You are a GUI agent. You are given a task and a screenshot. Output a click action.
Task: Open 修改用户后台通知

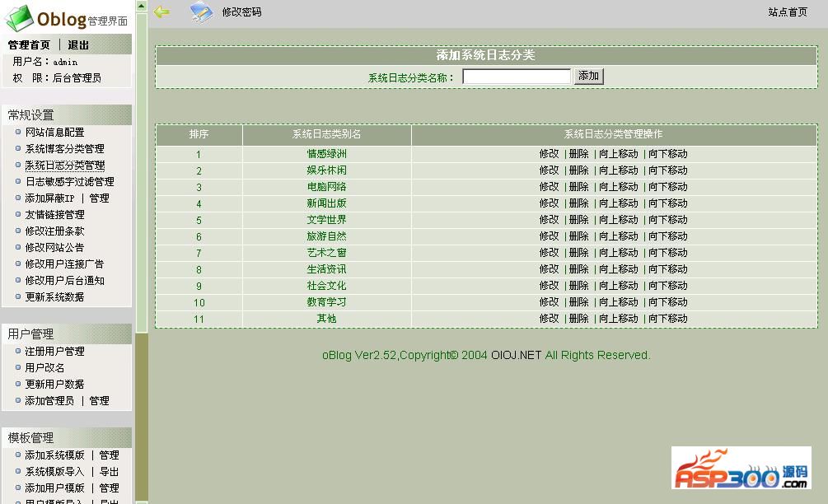[64, 280]
